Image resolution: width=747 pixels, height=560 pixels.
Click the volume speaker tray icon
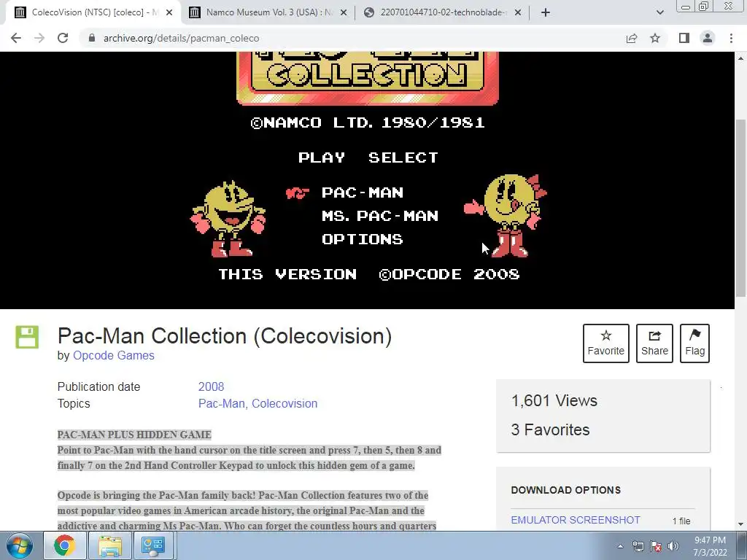[673, 546]
